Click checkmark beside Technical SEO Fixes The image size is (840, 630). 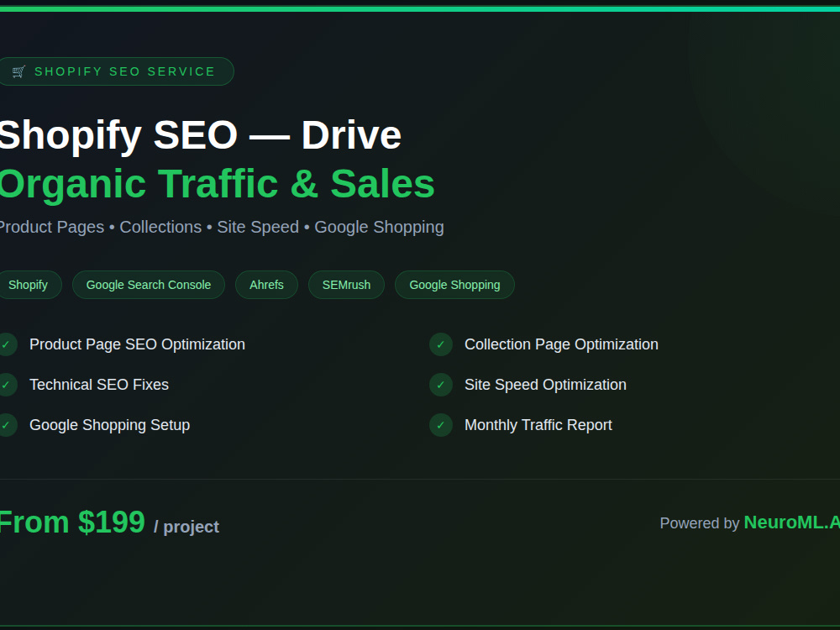point(7,385)
